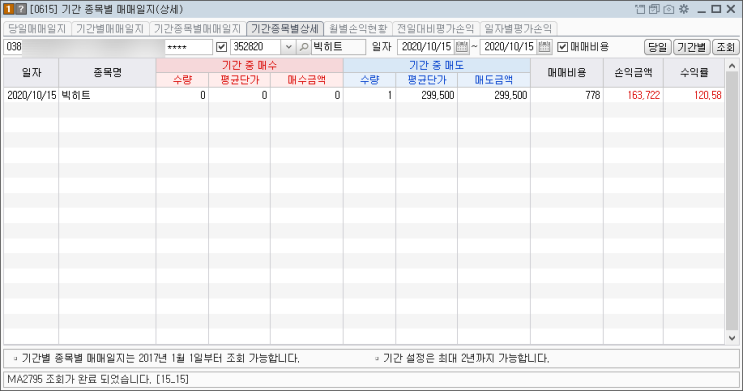Screen dimensions: 743x391
Task: Click the profit amount cell 163,722
Action: pos(634,95)
